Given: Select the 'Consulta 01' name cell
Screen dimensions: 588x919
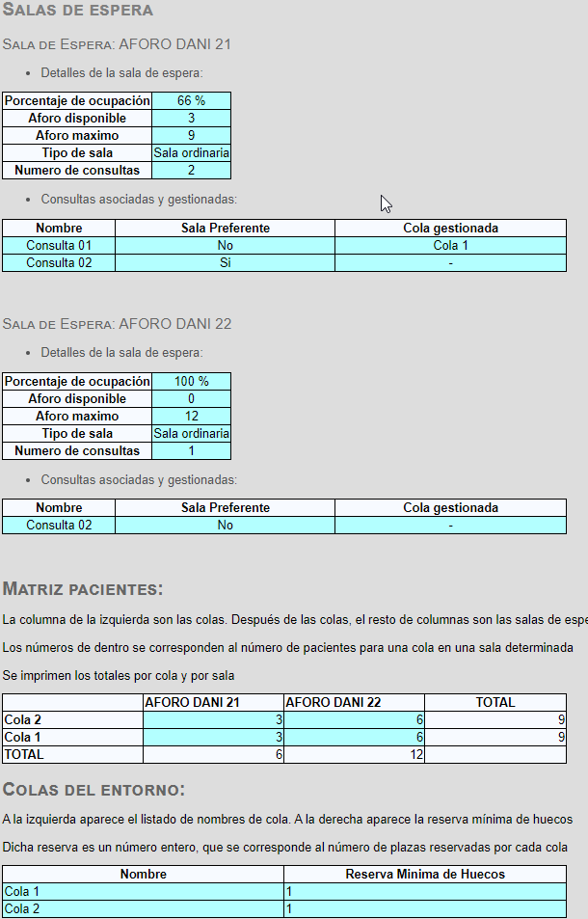Looking at the screenshot, I should [59, 246].
